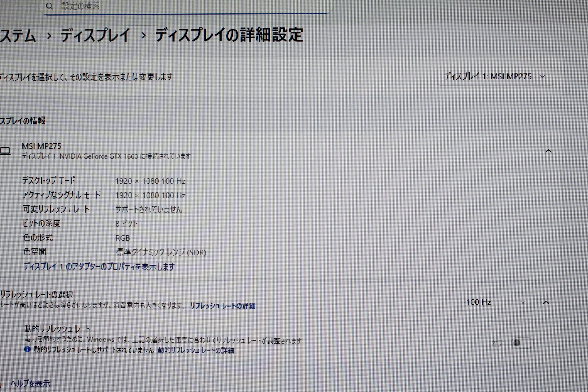Screen dimensions: 588x392
Task: Click the display selector's down arrow
Action: (542, 76)
